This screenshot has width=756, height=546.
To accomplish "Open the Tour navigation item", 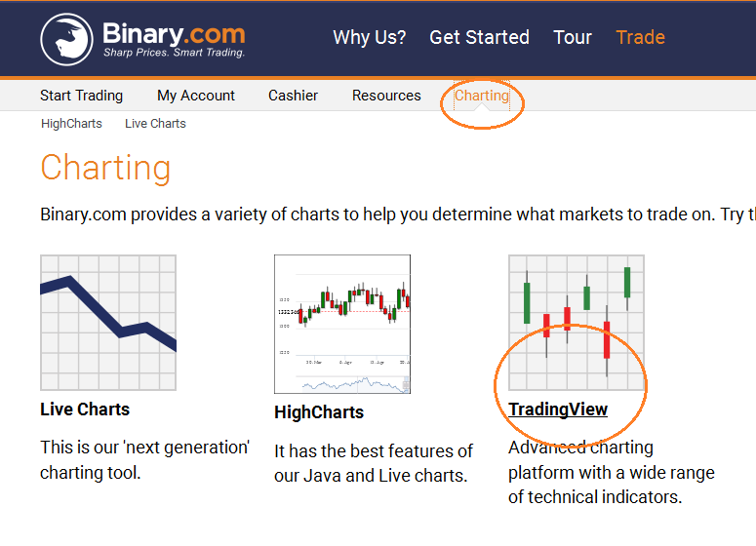I will pos(573,37).
